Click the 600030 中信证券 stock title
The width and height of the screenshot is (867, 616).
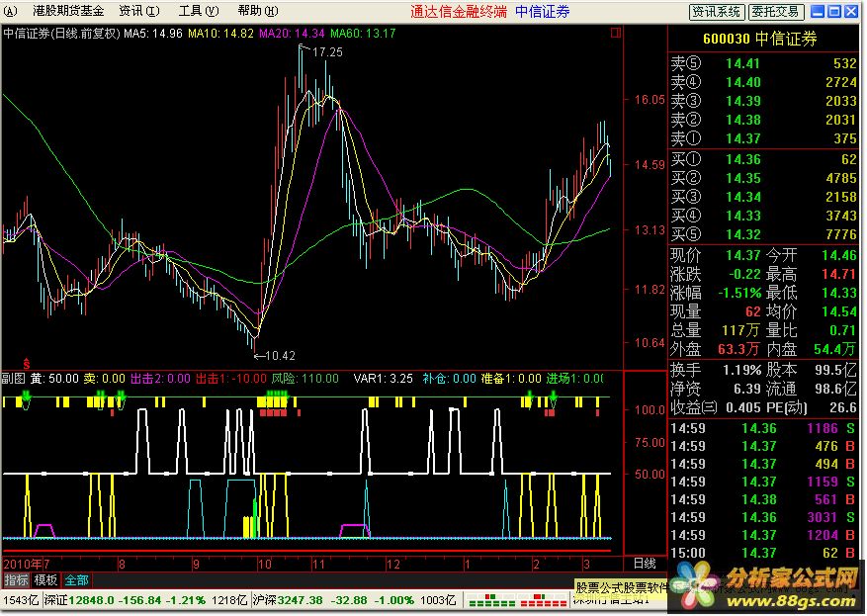pos(759,39)
